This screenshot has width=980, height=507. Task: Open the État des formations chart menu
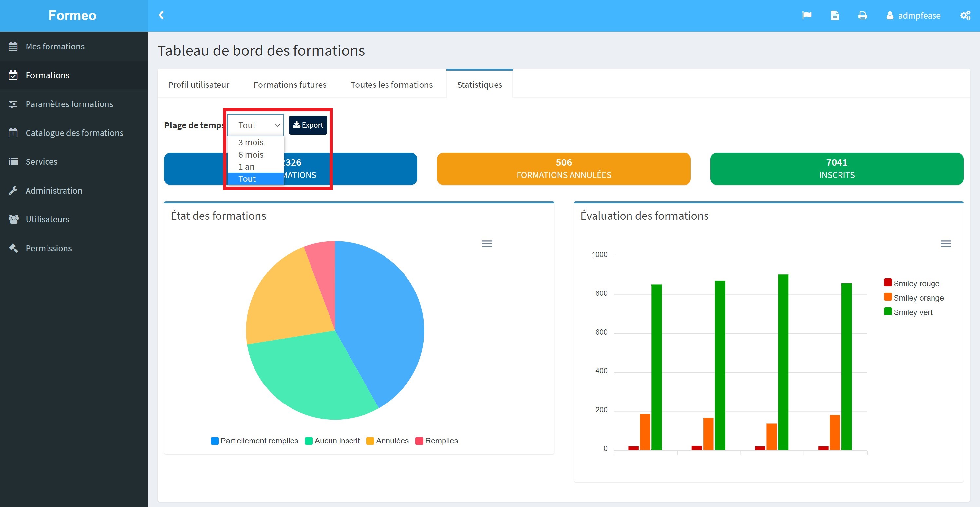tap(487, 244)
